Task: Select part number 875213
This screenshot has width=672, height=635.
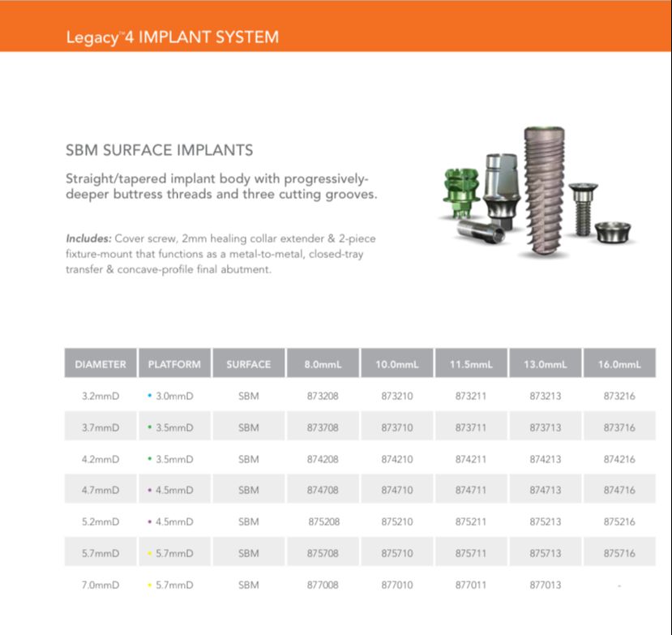Action: click(546, 521)
